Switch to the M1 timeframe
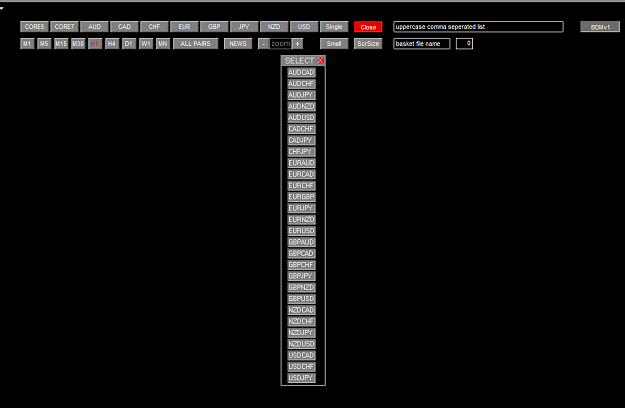This screenshot has width=625, height=408. [27, 43]
